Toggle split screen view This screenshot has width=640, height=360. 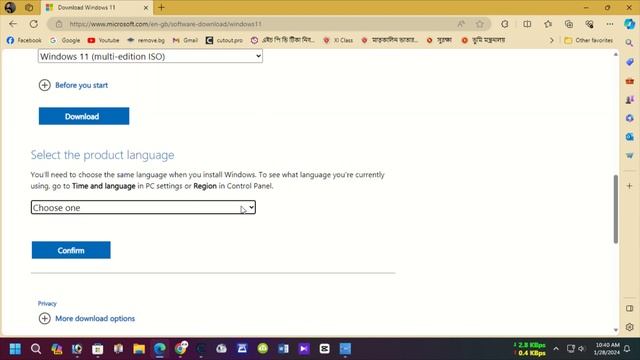point(527,24)
